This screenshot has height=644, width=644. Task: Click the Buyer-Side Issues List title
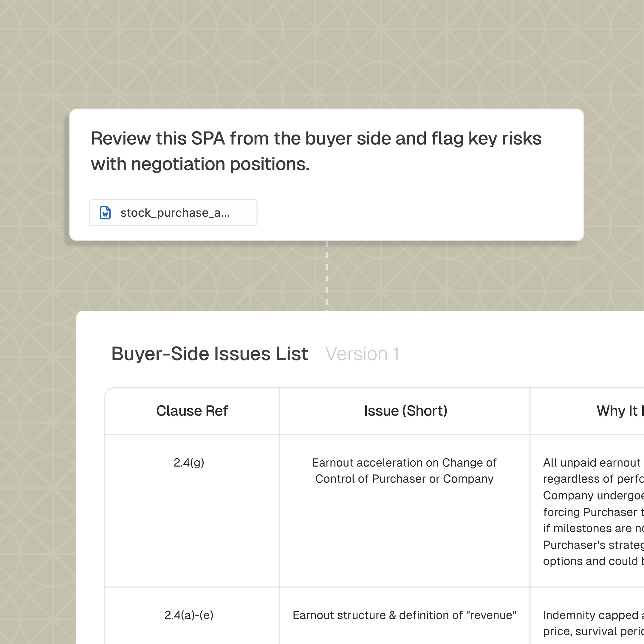point(209,354)
